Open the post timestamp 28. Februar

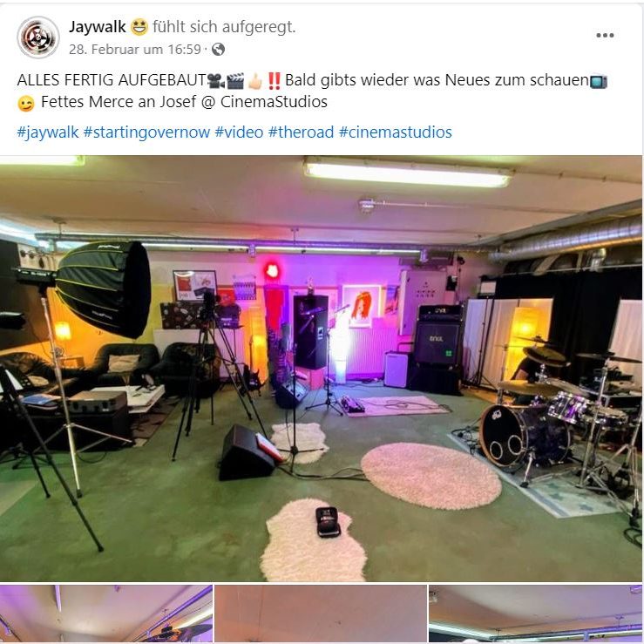tap(135, 50)
